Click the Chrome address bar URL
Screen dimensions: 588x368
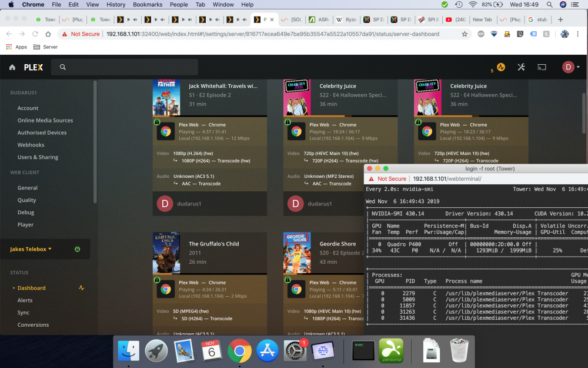click(x=273, y=34)
